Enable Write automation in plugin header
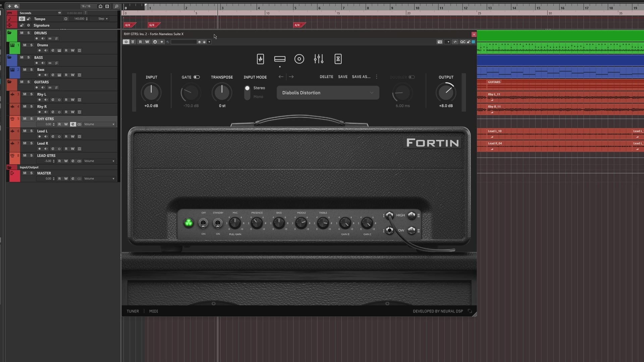The height and width of the screenshot is (362, 644). (x=147, y=42)
